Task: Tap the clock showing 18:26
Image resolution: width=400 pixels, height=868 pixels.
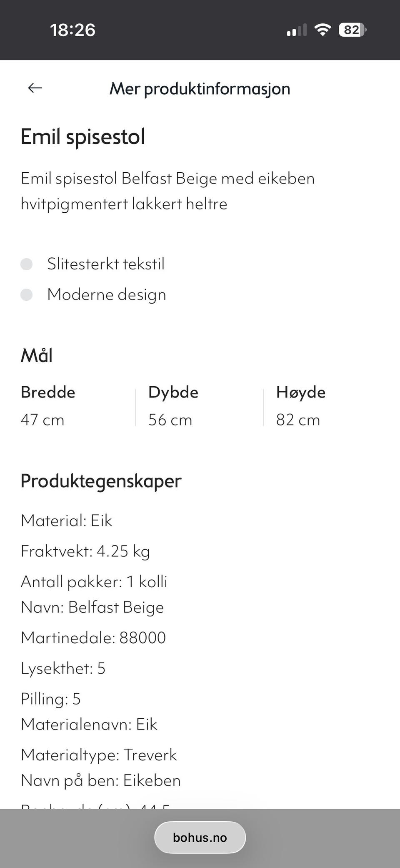Action: point(72,29)
